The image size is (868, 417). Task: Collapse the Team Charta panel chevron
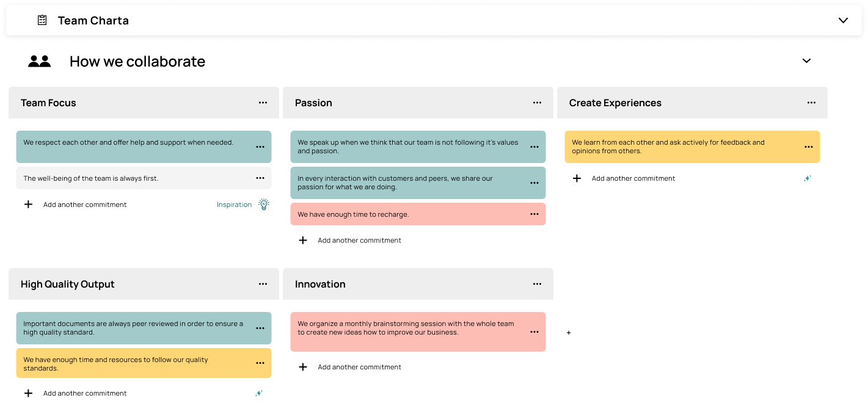pos(843,20)
